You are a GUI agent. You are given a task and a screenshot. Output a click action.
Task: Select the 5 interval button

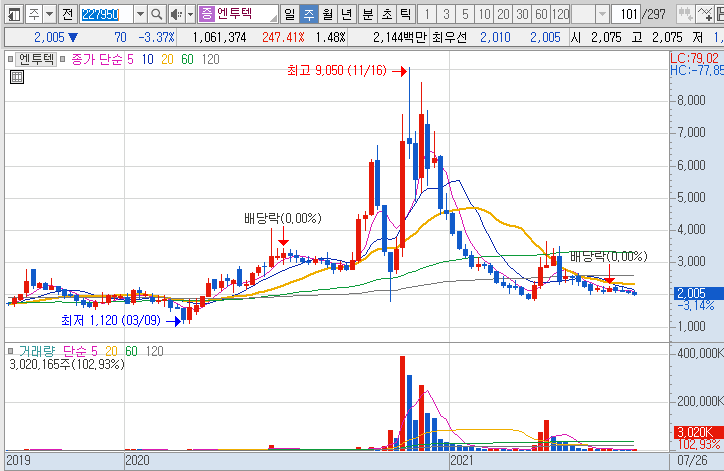point(465,14)
